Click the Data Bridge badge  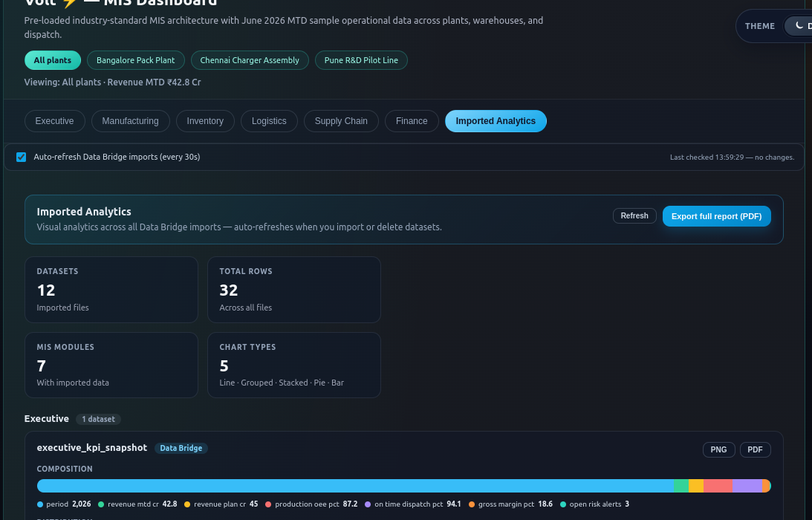point(181,448)
